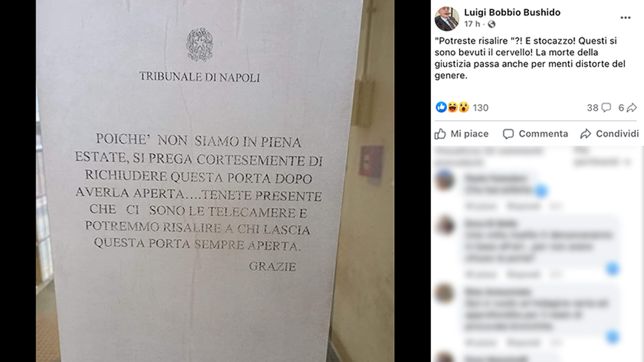
Task: Click the public audience globe icon
Action: click(x=492, y=24)
